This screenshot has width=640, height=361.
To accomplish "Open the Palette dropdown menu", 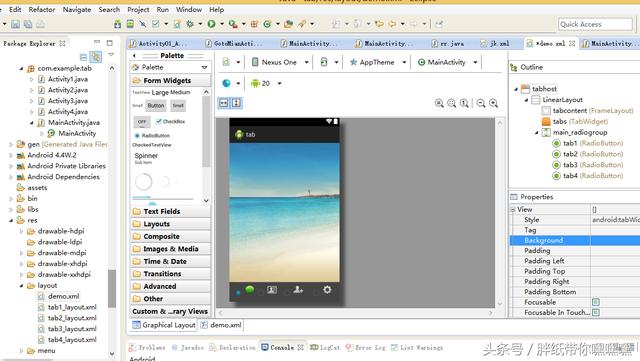I will [204, 67].
